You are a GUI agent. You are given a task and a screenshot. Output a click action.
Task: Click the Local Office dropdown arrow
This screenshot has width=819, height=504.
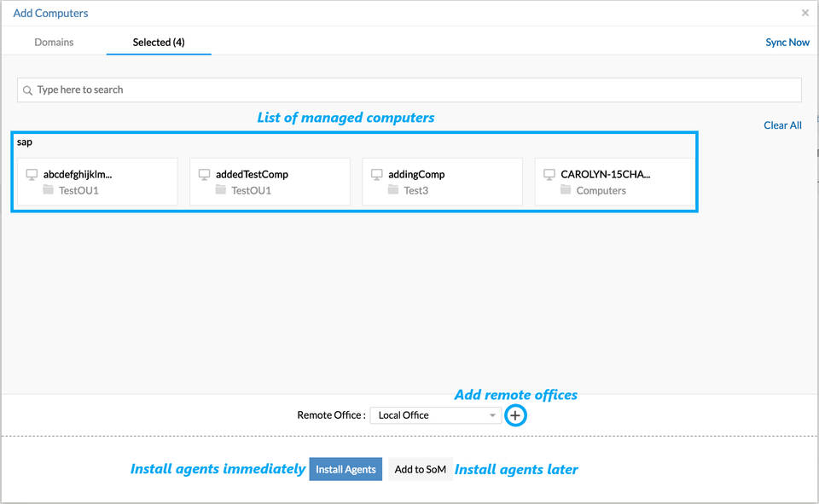pos(493,415)
